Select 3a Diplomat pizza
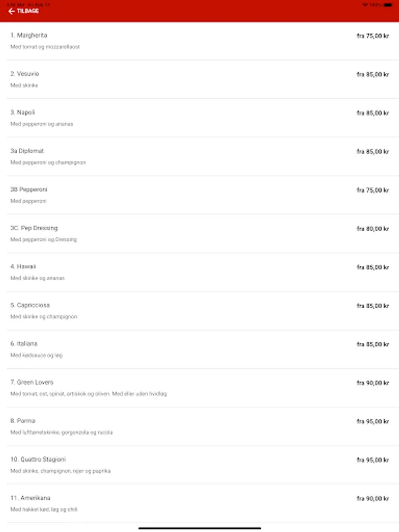Screen dimensions: 399x532 point(27,151)
